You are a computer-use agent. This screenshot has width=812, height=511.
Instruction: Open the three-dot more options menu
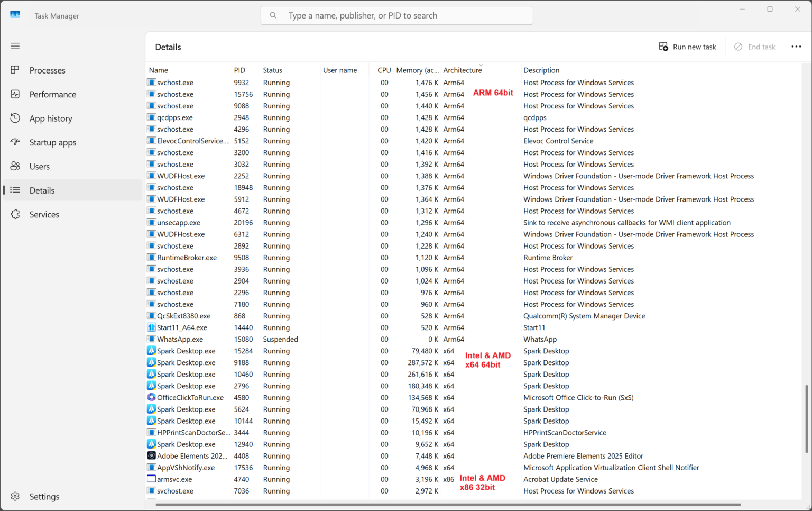tap(796, 47)
